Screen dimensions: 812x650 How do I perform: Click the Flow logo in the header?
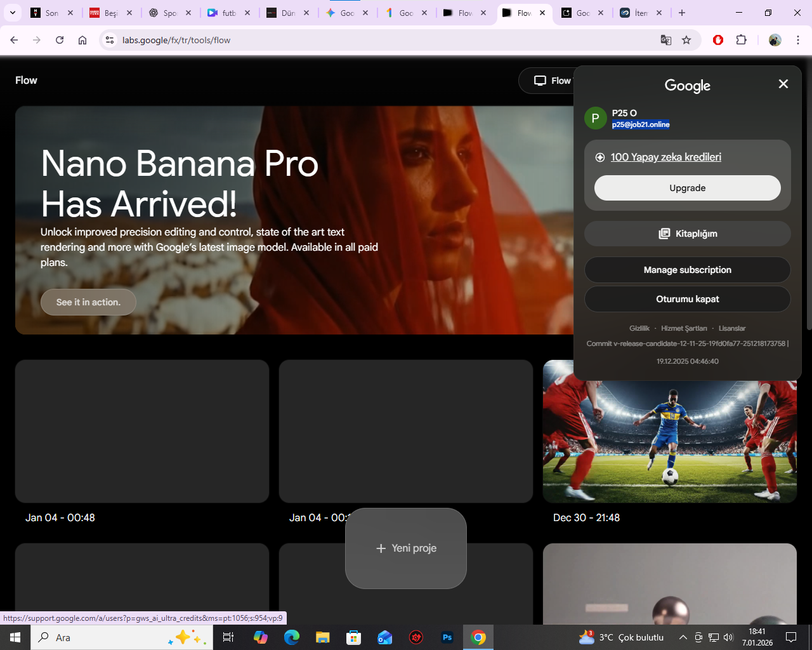pos(27,80)
